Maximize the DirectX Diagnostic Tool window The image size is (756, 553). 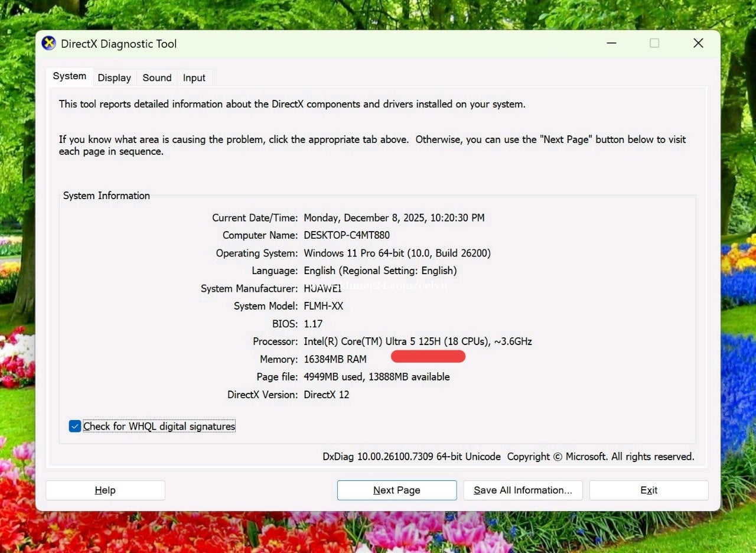[x=654, y=43]
